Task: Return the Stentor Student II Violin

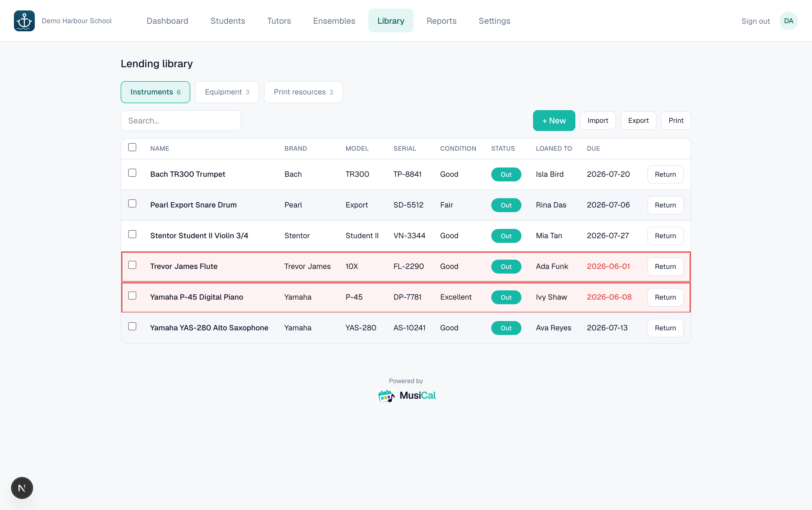Action: [665, 236]
